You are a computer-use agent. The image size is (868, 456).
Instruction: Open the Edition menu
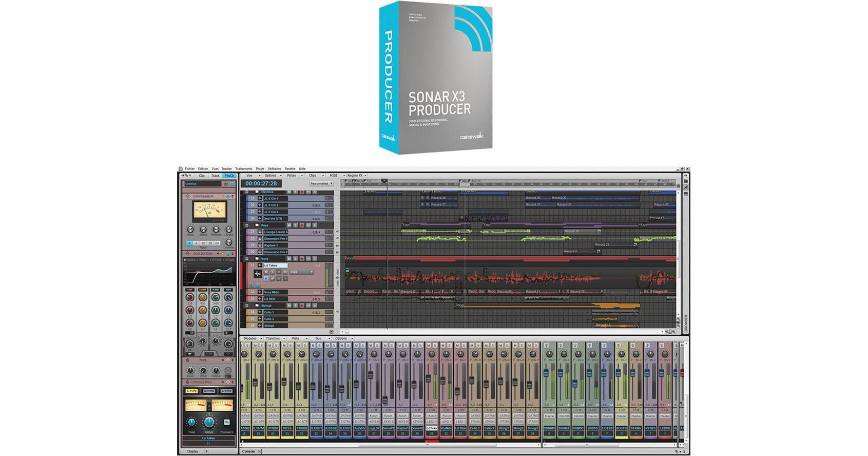pos(203,168)
